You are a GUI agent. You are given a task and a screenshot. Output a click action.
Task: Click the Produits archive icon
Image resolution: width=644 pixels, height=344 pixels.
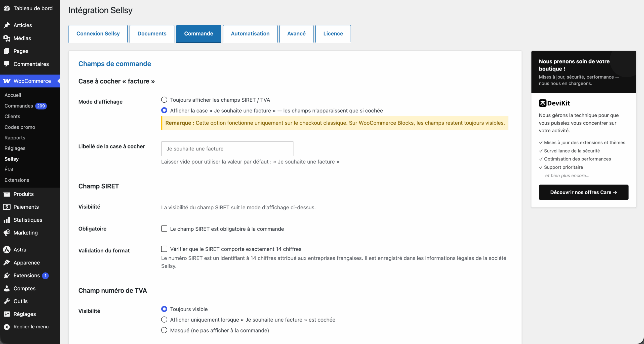click(x=7, y=194)
